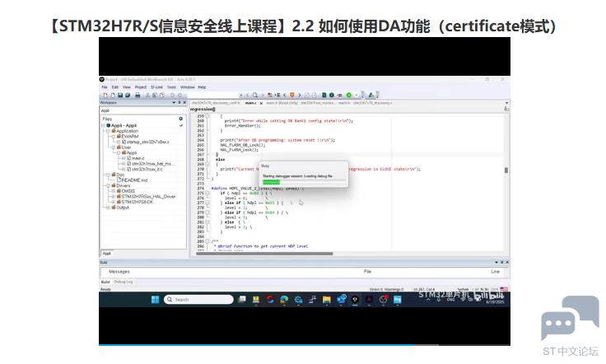Screen dimensions: 606x364
Task: Open the Edit menu
Action: click(x=115, y=87)
